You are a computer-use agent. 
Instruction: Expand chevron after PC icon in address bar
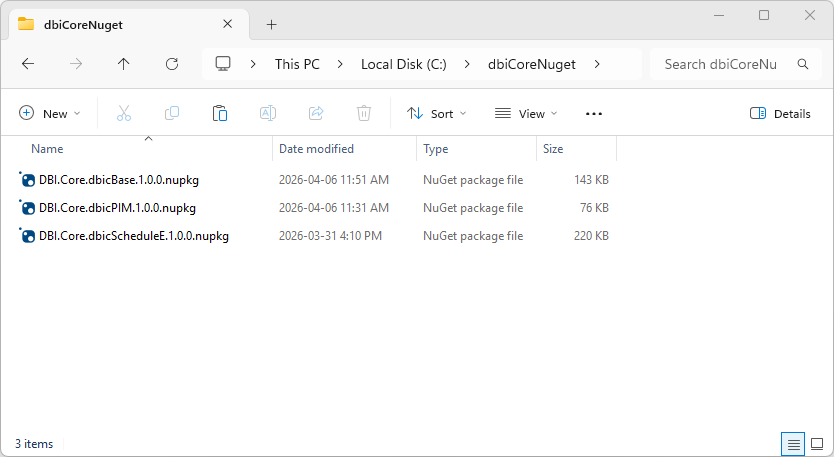pyautogui.click(x=253, y=64)
